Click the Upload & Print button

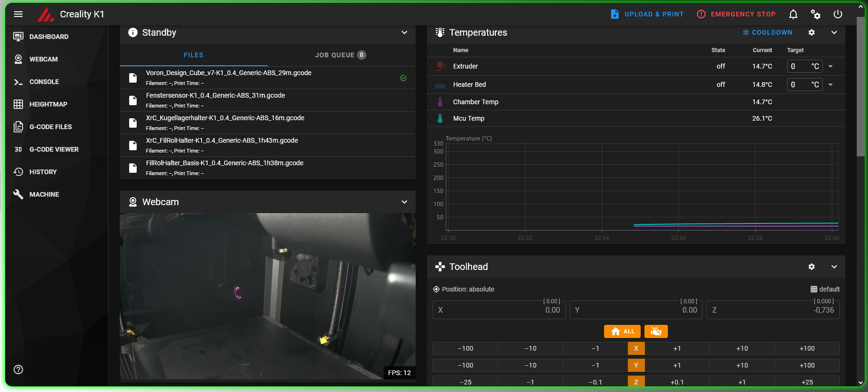647,14
